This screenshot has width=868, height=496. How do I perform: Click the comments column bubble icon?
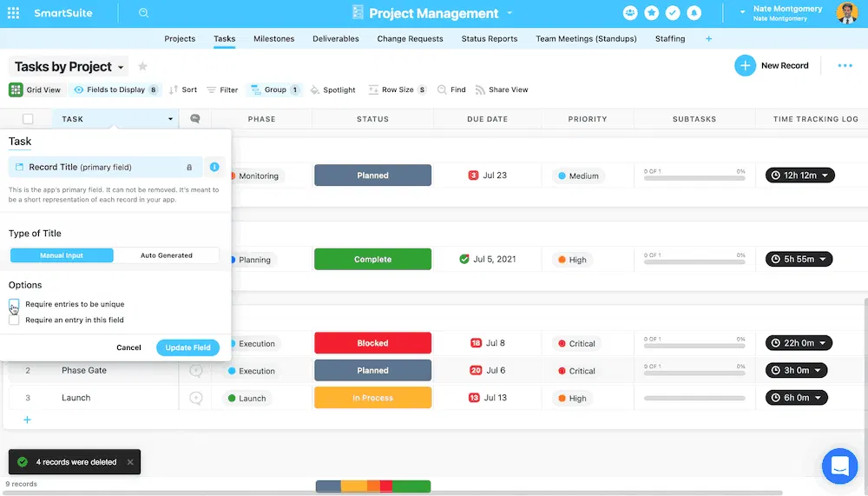coord(194,119)
